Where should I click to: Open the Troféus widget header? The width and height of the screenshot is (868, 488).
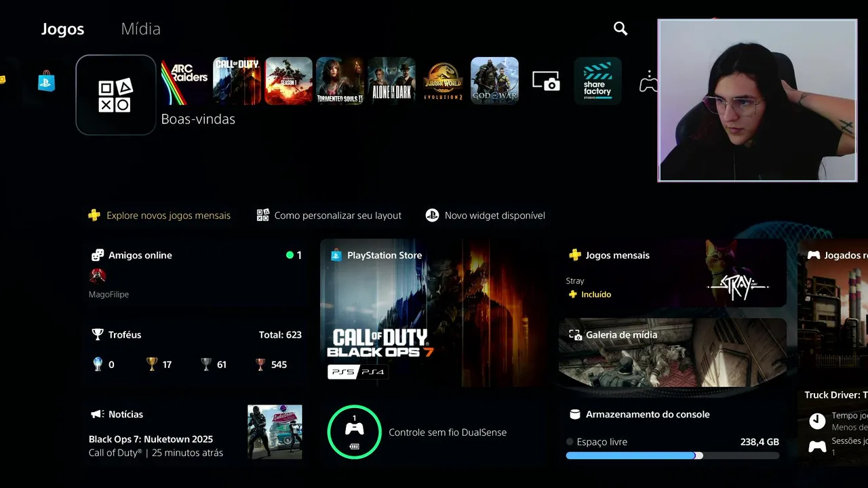pos(117,335)
